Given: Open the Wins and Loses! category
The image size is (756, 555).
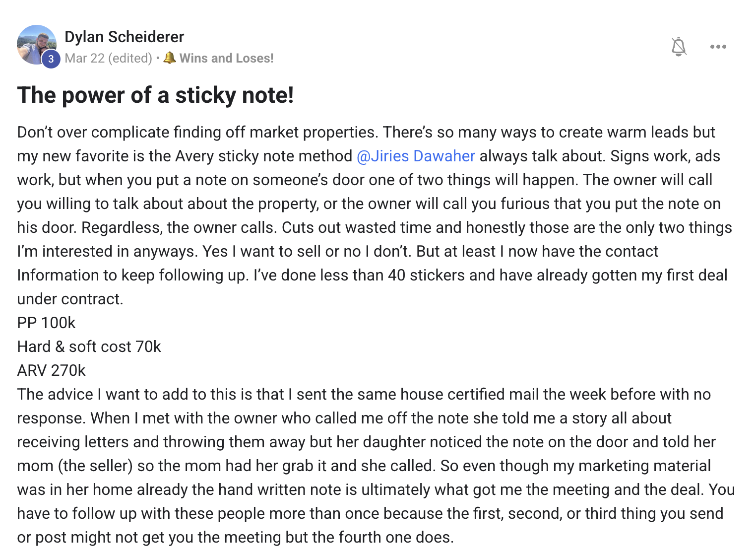Looking at the screenshot, I should [226, 58].
